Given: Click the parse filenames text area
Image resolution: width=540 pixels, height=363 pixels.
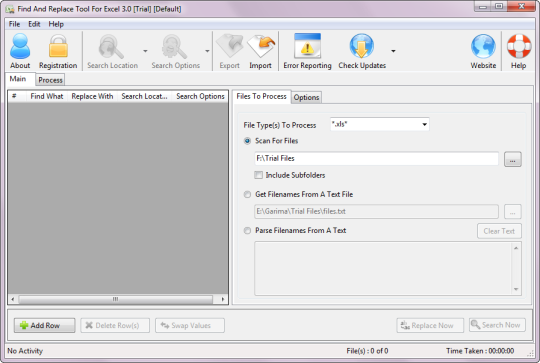Looking at the screenshot, I should pos(383,268).
